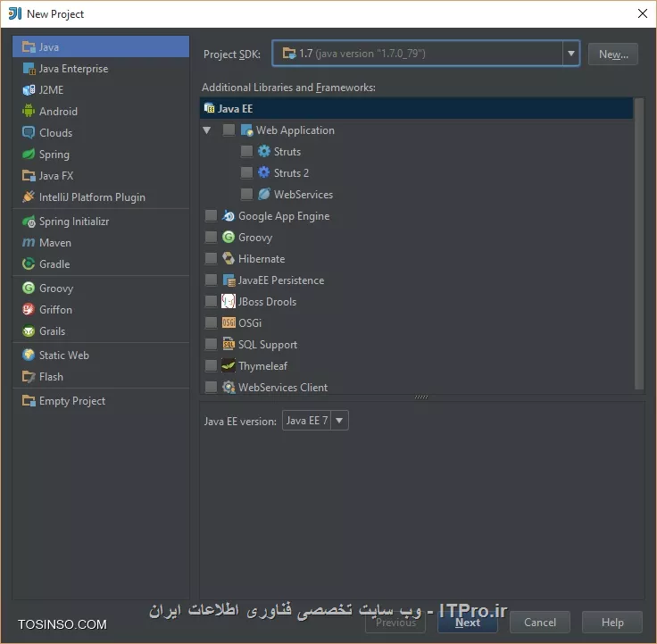Tick the WebServices Client checkbox

point(211,387)
